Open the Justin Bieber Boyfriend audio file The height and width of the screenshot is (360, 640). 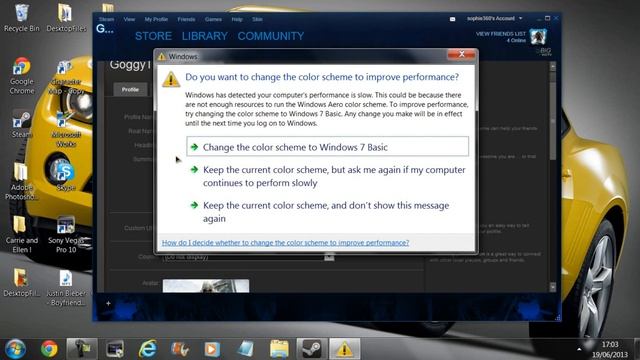[x=66, y=288]
